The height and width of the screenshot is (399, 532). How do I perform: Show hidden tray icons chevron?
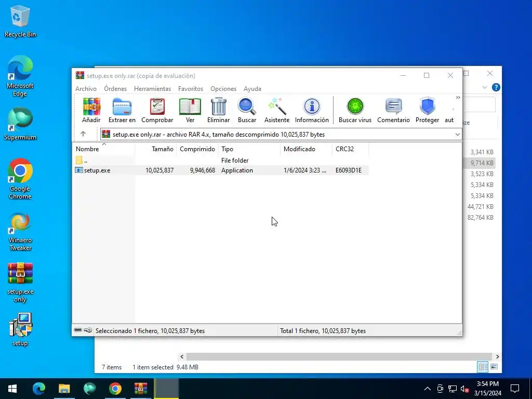click(428, 389)
